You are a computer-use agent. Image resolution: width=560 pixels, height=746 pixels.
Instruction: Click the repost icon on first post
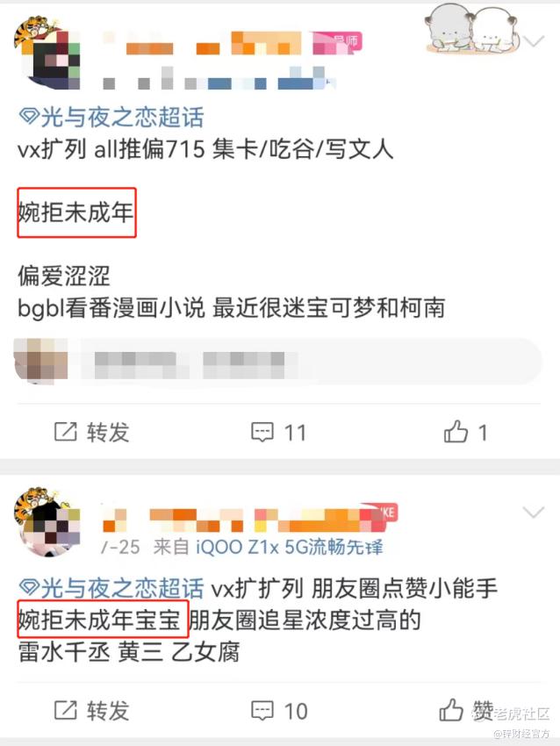pyautogui.click(x=65, y=432)
